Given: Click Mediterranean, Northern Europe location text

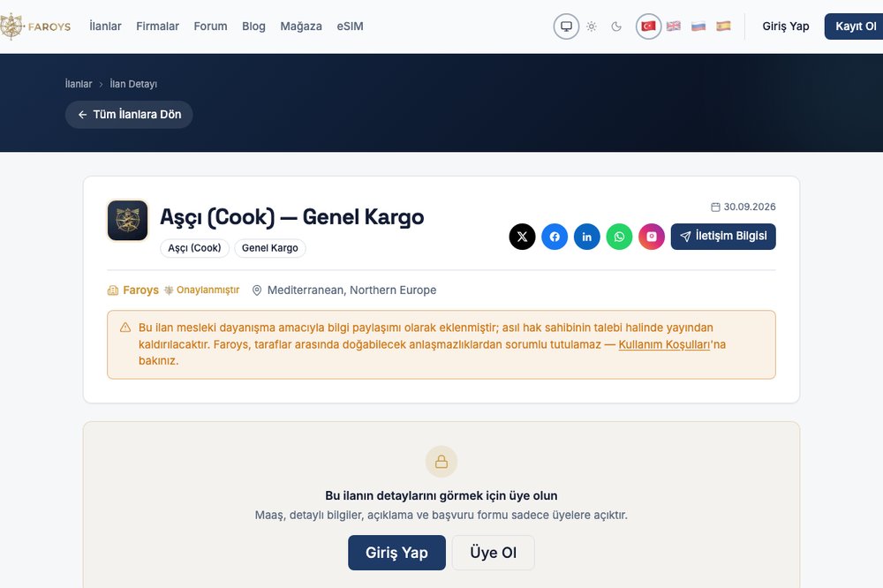Looking at the screenshot, I should click(x=352, y=290).
